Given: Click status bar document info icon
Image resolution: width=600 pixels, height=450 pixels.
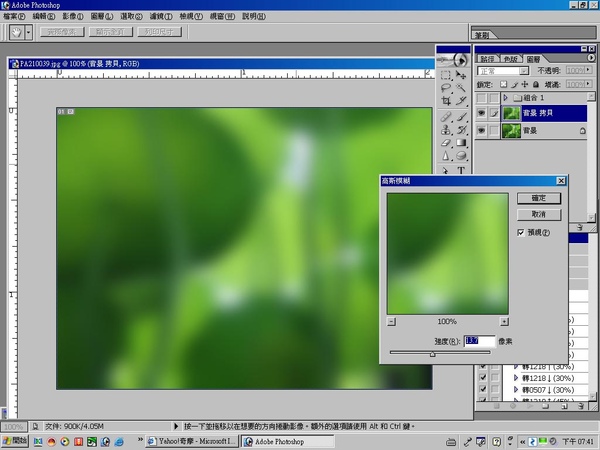Looking at the screenshot, I should (35, 426).
